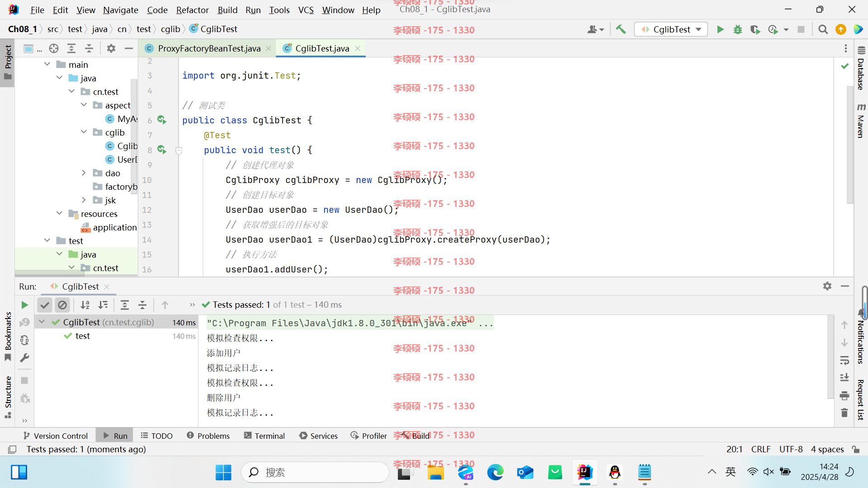Screen dimensions: 868x488
Task: Toggle Show Passed tests filter
Action: point(45,305)
